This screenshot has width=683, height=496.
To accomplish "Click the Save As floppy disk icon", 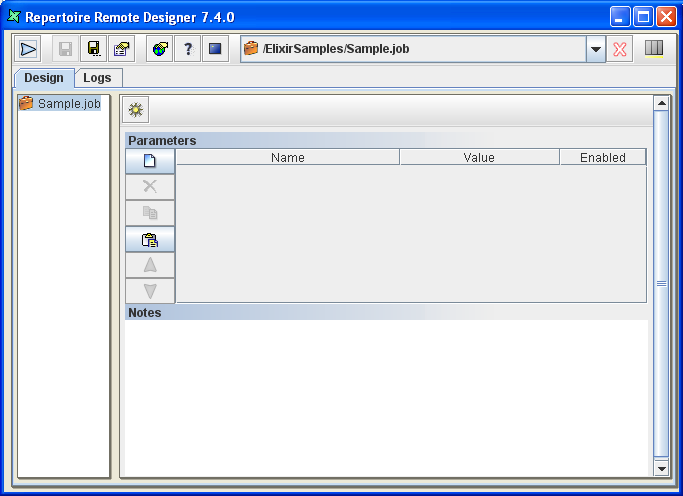I will [94, 49].
